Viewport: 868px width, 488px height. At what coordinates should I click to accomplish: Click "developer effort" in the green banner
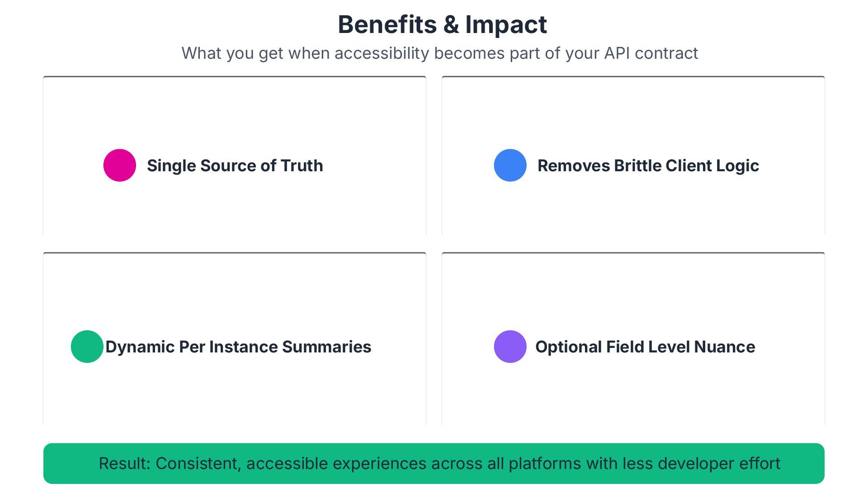click(x=719, y=464)
